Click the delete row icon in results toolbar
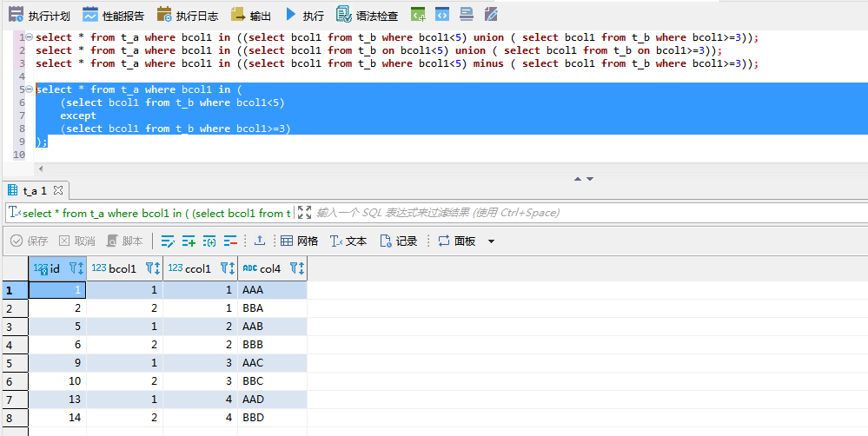 (230, 241)
